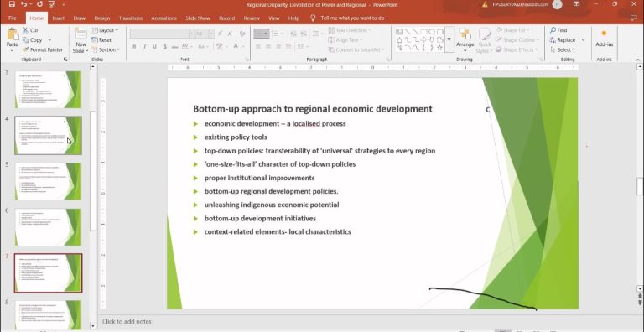The image size is (644, 332).
Task: Save the presentation from the quick access toolbar
Action: [12, 4]
